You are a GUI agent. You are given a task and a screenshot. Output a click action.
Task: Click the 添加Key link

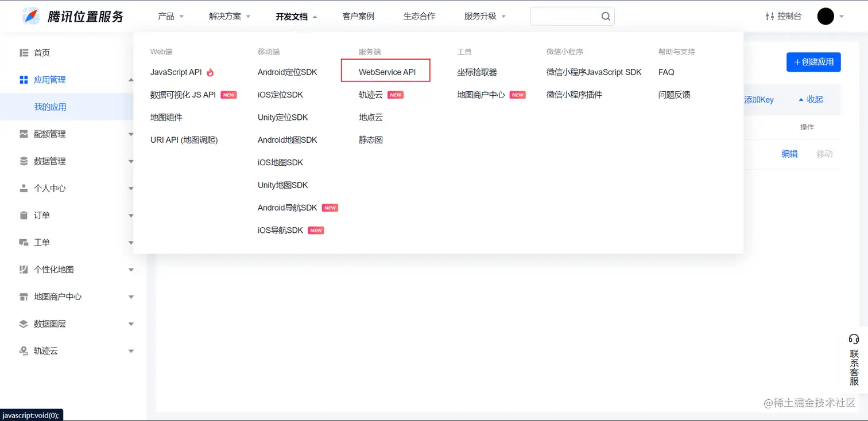click(759, 100)
